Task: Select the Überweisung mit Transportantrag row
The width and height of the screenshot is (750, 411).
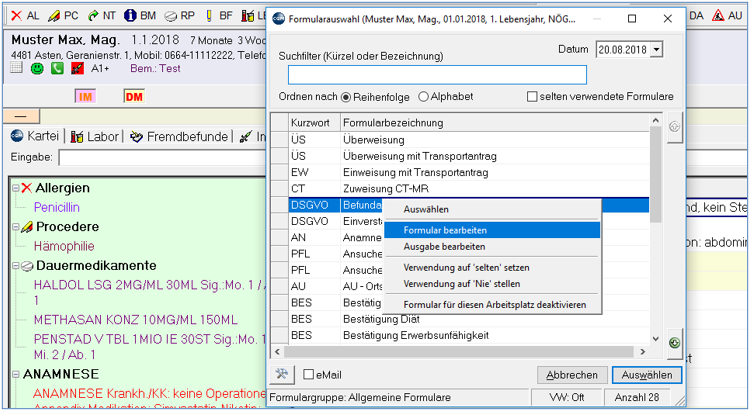Action: [460, 156]
